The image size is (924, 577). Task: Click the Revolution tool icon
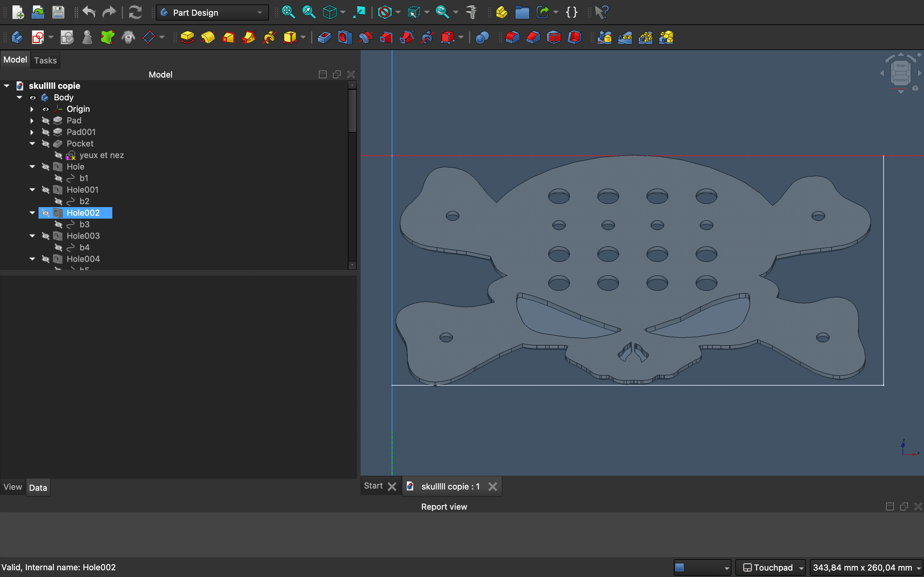coord(208,38)
